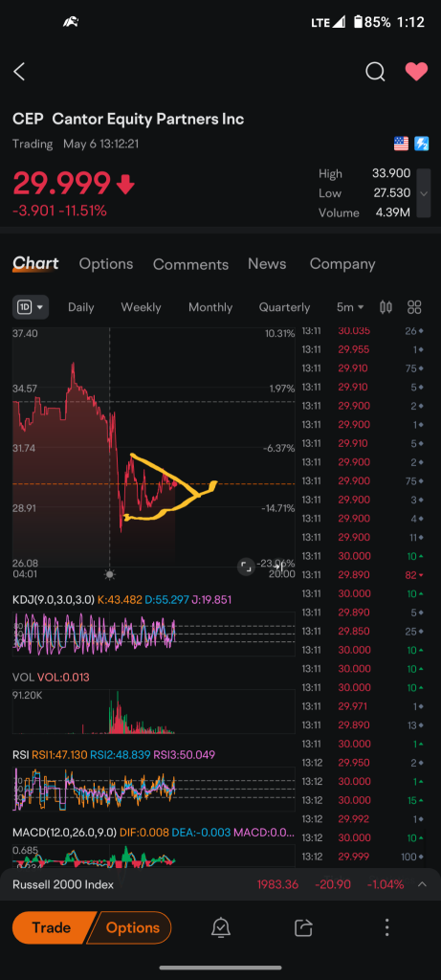Tap the price 29.999 headline
Viewport: 441px width, 980px height.
61,183
